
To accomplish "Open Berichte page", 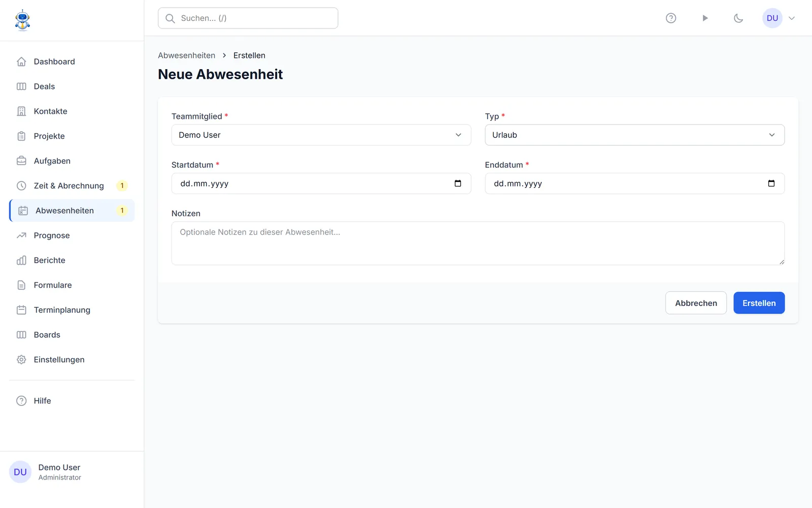I will click(x=72, y=261).
